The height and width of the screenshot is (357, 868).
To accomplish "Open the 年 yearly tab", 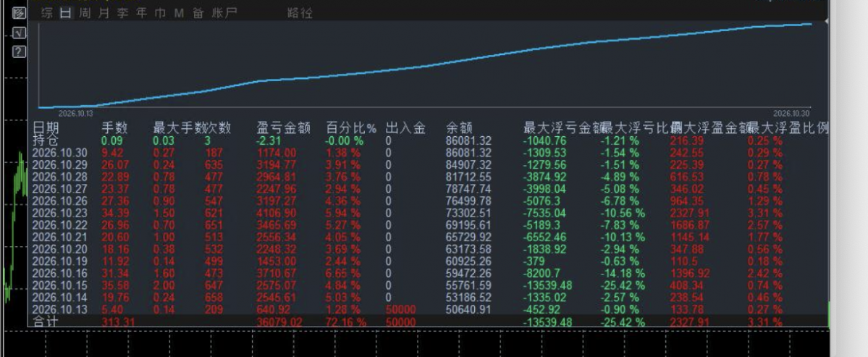I will click(x=142, y=13).
